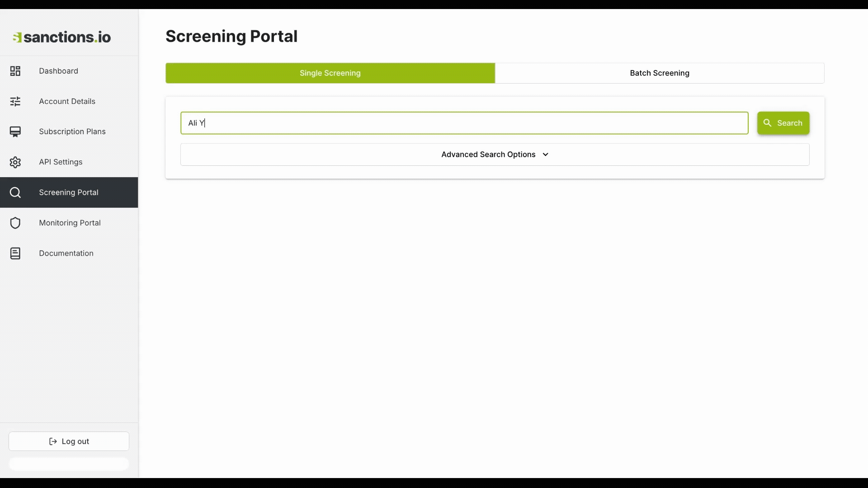Open Subscription Plans

pyautogui.click(x=69, y=131)
